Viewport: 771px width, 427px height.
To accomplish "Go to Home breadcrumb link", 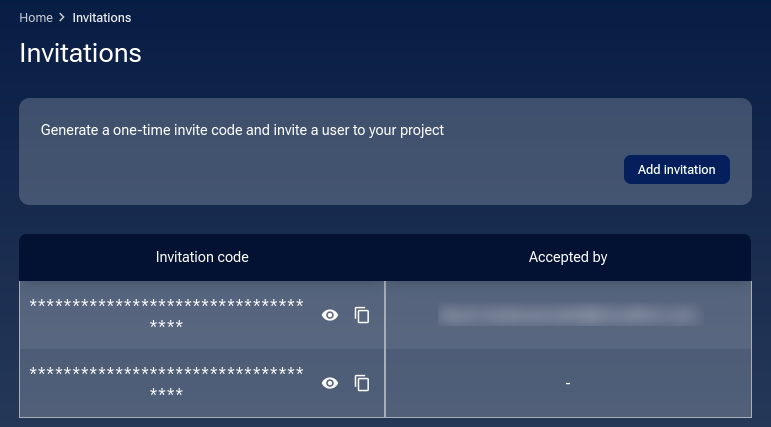I will coord(36,18).
